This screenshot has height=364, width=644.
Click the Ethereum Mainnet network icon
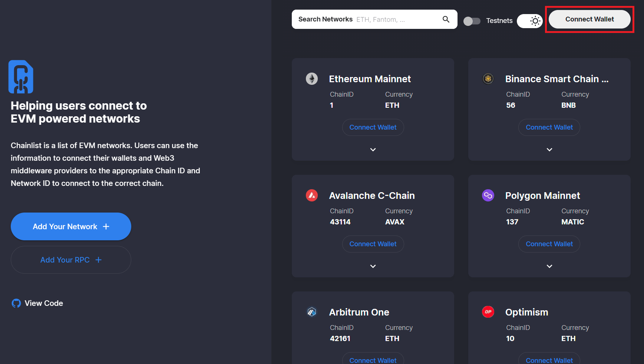(x=311, y=79)
